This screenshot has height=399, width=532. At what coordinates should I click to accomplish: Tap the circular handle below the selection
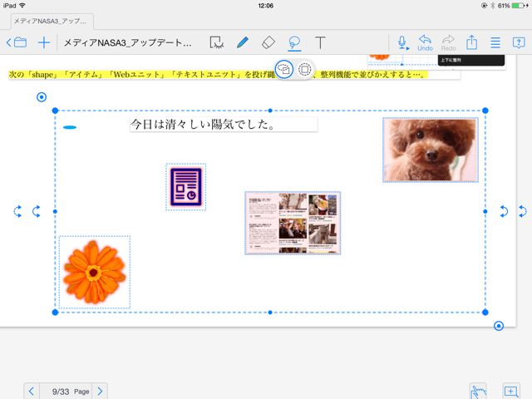pyautogui.click(x=499, y=326)
